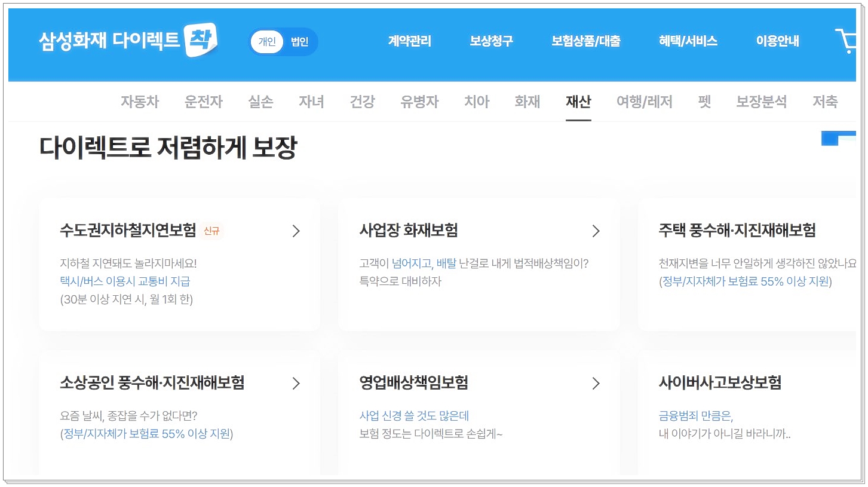Click text 택시/버스 이용시 교통비 지급
868x487 pixels.
tap(125, 281)
